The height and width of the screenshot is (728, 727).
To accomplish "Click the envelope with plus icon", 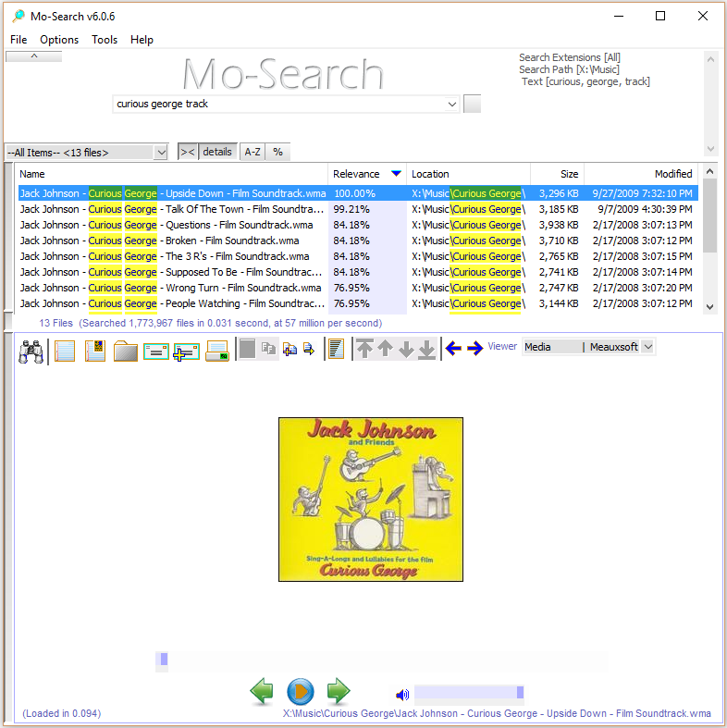I will point(186,352).
